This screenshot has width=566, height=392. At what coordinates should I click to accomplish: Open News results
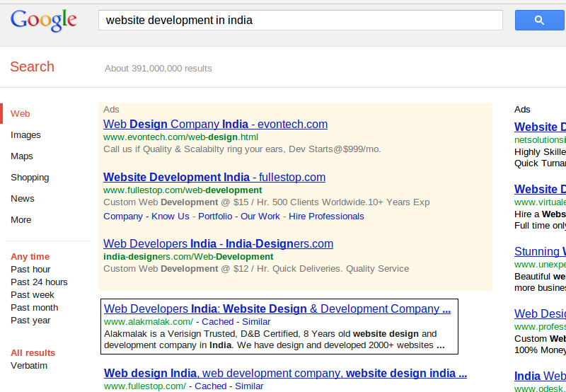23,199
